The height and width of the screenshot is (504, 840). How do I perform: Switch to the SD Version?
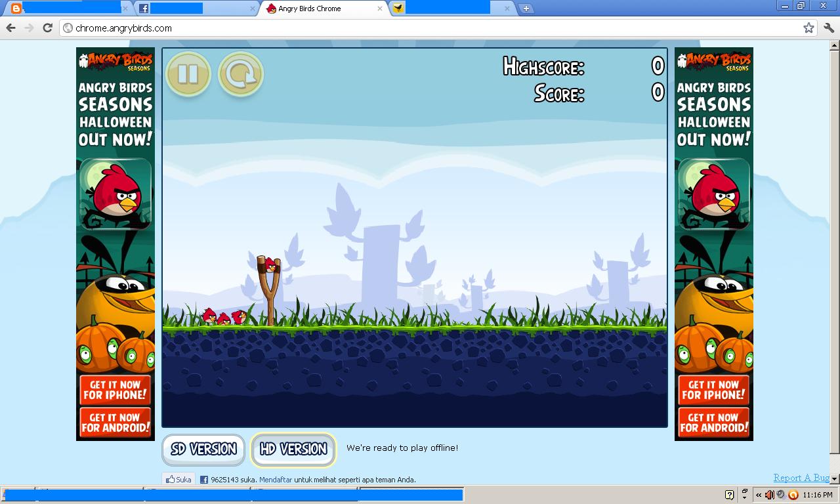[203, 450]
